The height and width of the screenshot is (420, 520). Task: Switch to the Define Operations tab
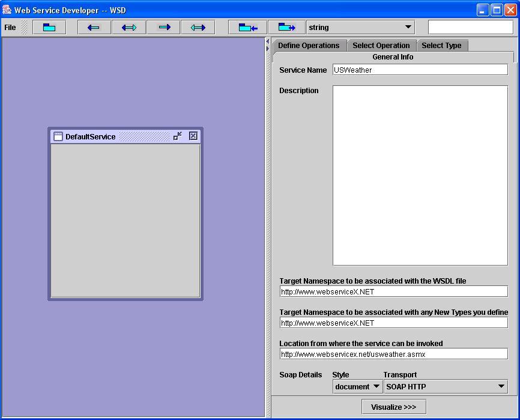[x=309, y=46]
